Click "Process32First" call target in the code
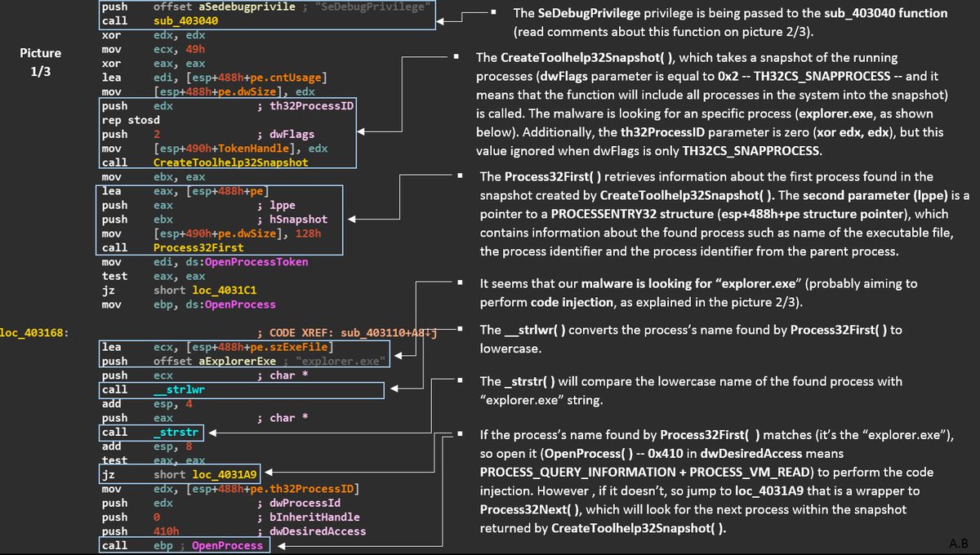The width and height of the screenshot is (980, 555). (198, 247)
